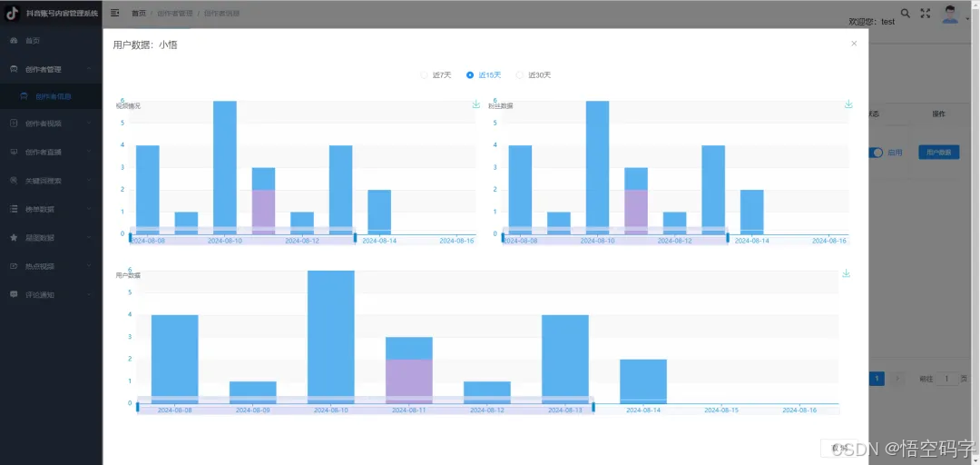Toggle the 启用 status switch
Screen dimensions: 980x465
coord(876,152)
